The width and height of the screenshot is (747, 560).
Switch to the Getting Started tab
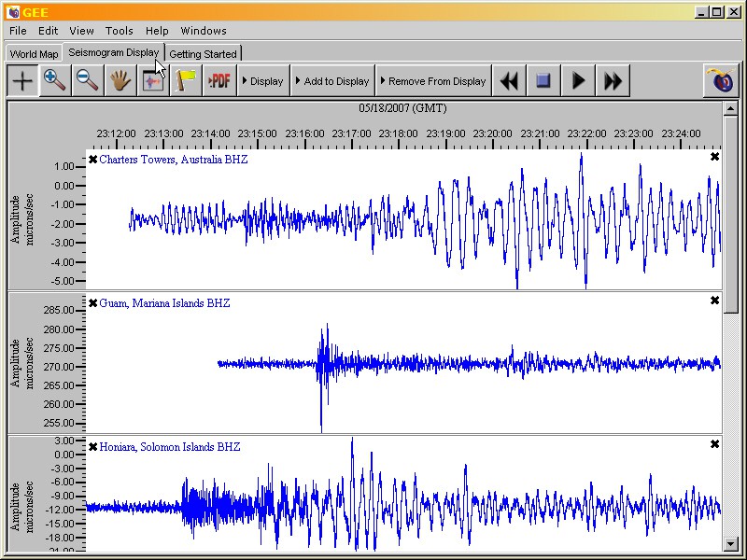point(203,54)
